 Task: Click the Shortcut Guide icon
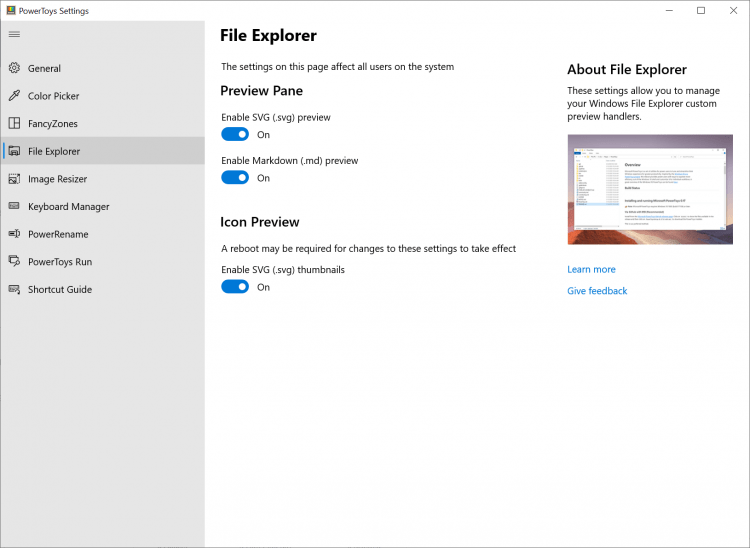[x=14, y=289]
